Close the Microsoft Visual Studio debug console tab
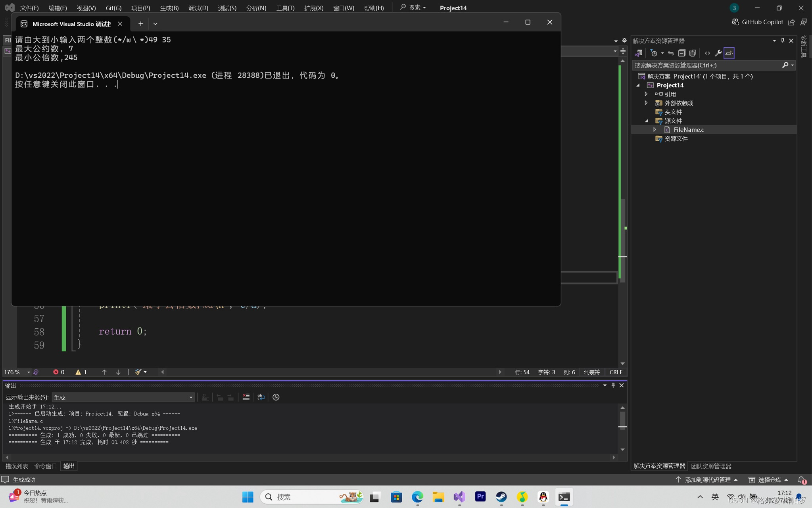812x508 pixels. (x=120, y=24)
